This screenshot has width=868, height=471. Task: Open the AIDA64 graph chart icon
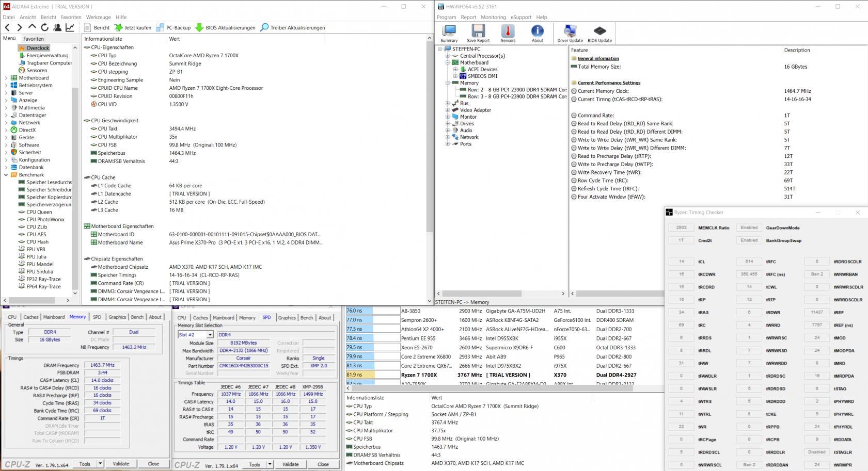coord(70,27)
